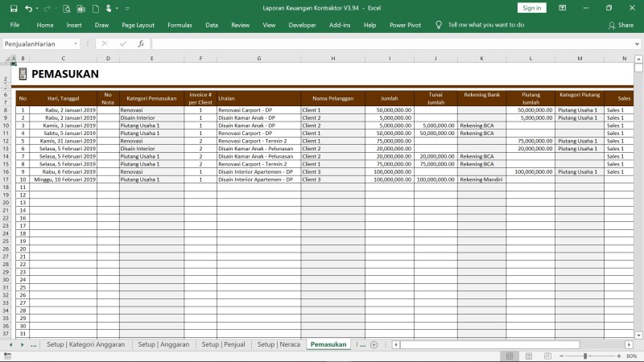Screen dimensions: 644x362
Task: Expand the formula bar chevron
Action: click(x=637, y=44)
